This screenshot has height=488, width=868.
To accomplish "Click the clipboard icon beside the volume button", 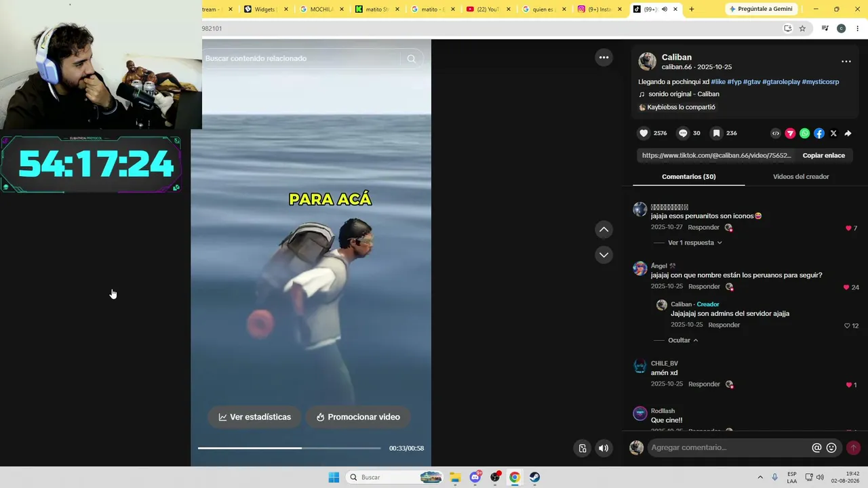I will point(582,448).
